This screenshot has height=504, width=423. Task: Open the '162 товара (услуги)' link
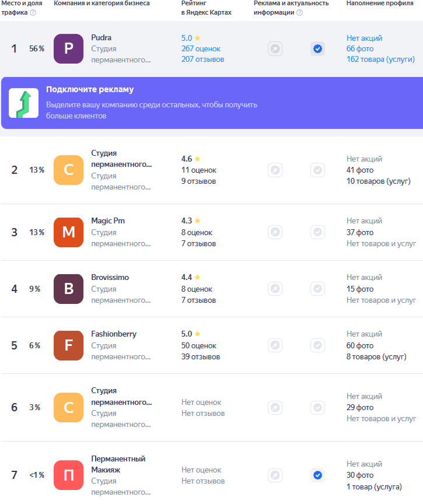pyautogui.click(x=380, y=60)
